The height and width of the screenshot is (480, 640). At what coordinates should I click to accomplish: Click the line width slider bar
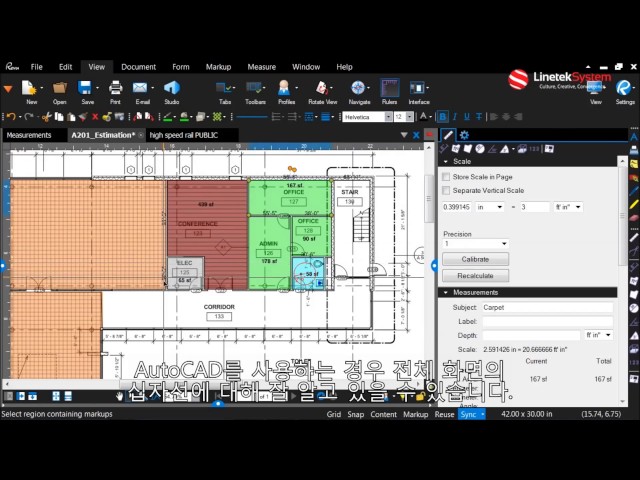252,117
